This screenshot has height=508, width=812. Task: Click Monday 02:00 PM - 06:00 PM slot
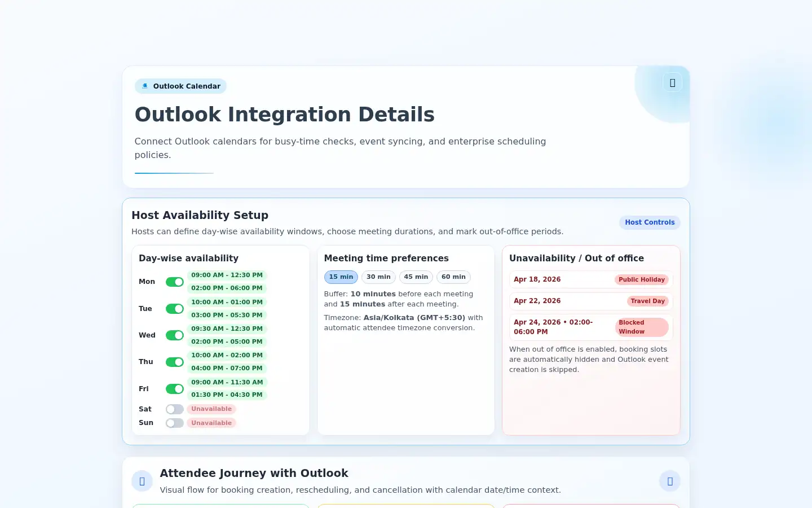tap(227, 288)
